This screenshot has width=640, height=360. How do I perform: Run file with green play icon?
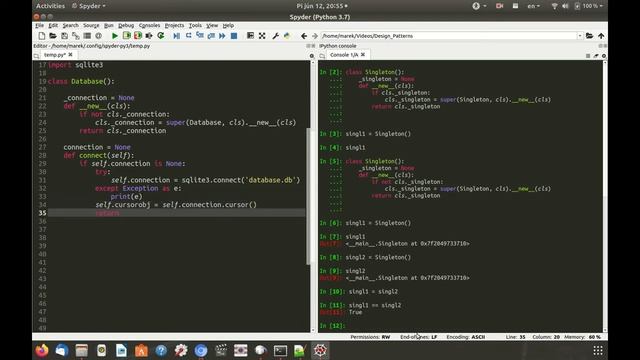click(115, 36)
